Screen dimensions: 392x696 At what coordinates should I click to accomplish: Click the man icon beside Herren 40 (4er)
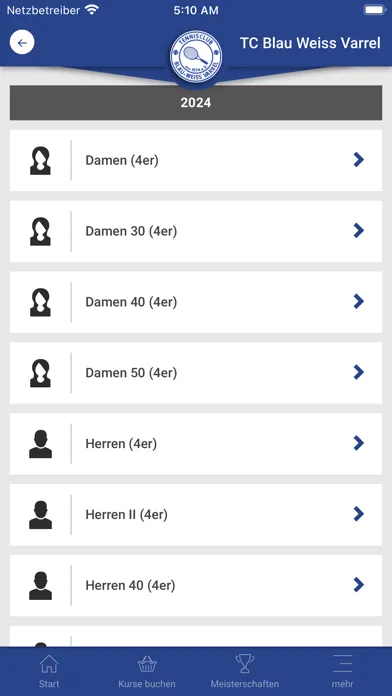pos(40,585)
